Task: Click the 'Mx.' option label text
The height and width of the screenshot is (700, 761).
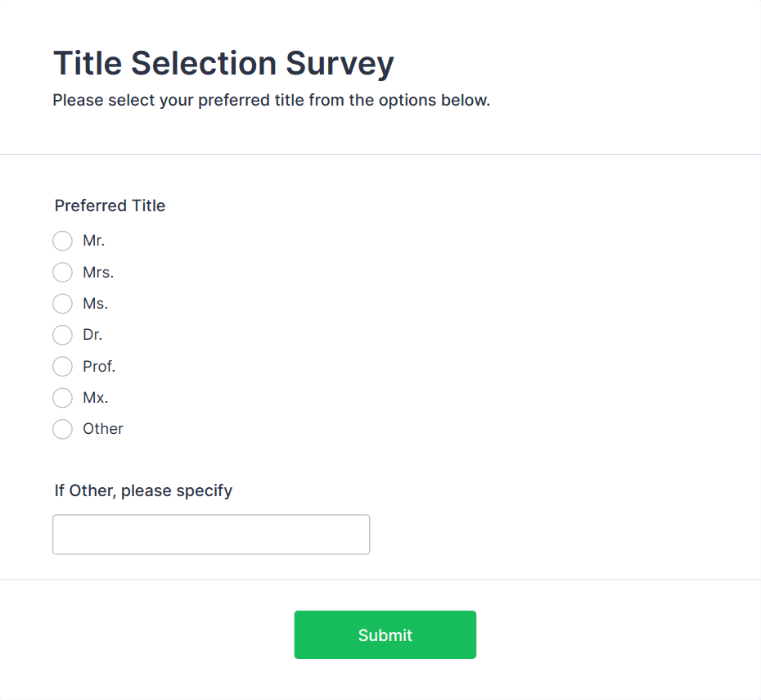Action: tap(95, 398)
